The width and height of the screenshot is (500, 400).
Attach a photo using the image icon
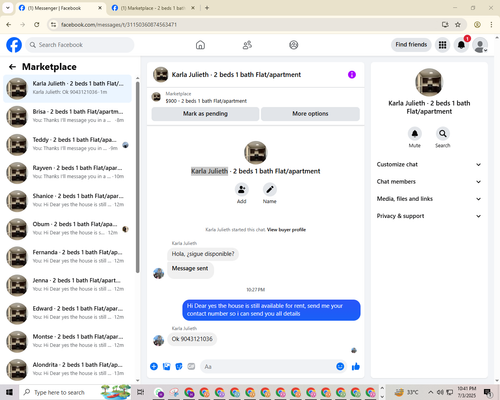166,367
